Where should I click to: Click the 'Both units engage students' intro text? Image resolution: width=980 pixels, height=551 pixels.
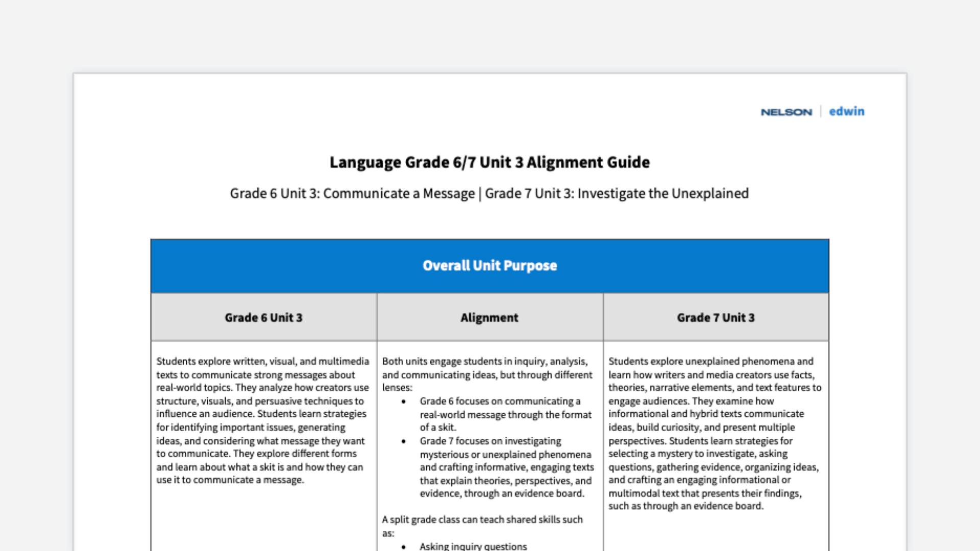pos(487,374)
